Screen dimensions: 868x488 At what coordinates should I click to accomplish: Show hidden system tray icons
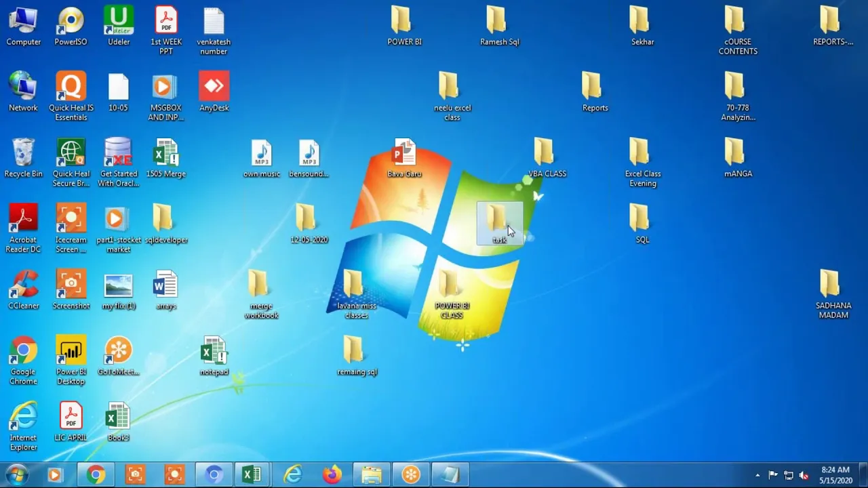click(757, 475)
